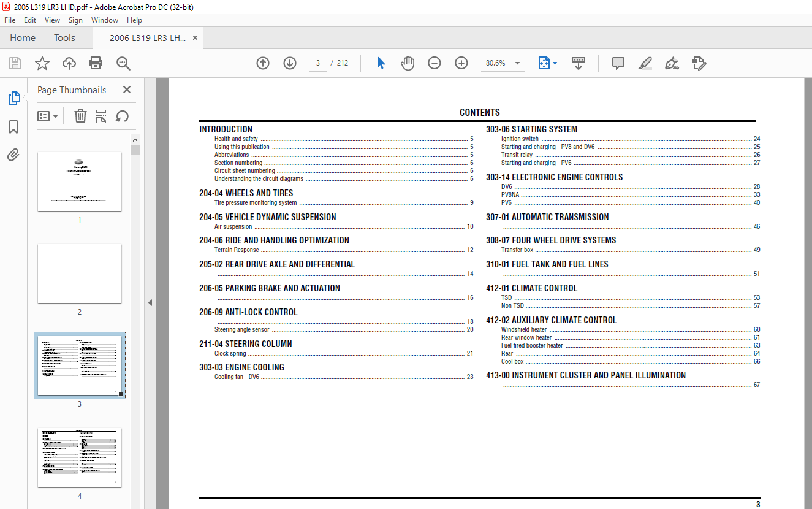Switch to the Home tab
812x509 pixels.
(x=23, y=38)
